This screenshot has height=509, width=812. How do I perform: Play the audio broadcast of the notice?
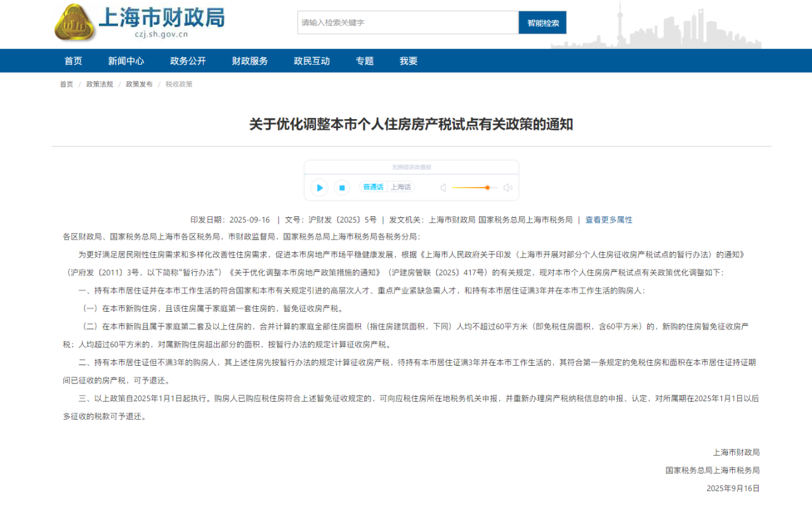(x=319, y=188)
